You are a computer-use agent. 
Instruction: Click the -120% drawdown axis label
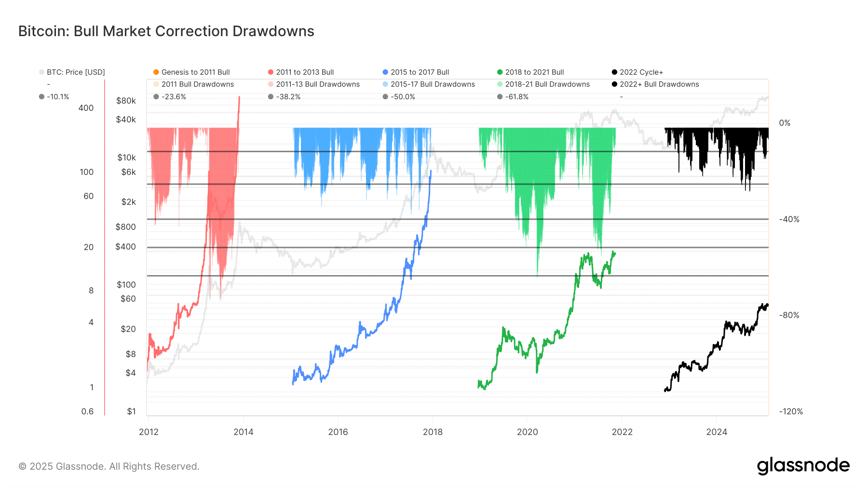point(791,411)
